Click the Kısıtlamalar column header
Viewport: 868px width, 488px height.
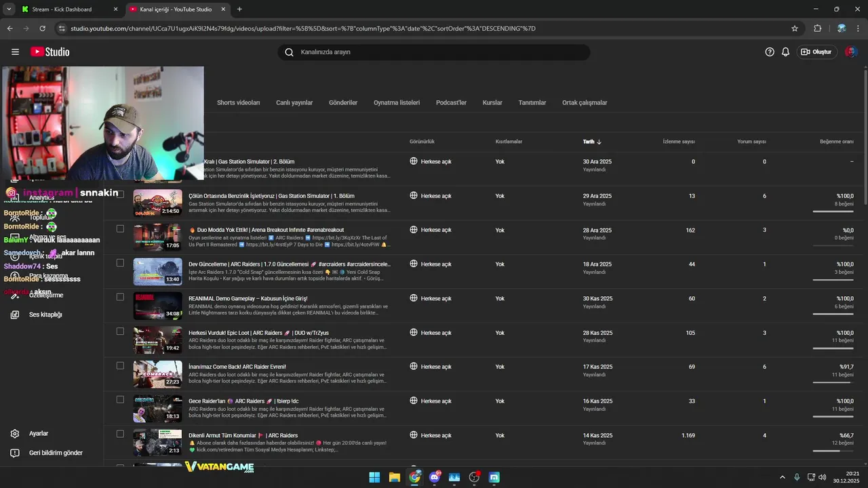point(509,142)
